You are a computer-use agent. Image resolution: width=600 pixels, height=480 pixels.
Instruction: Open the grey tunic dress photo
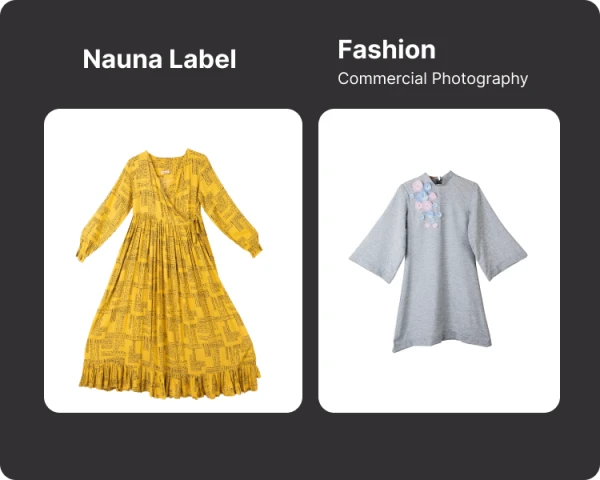click(439, 261)
